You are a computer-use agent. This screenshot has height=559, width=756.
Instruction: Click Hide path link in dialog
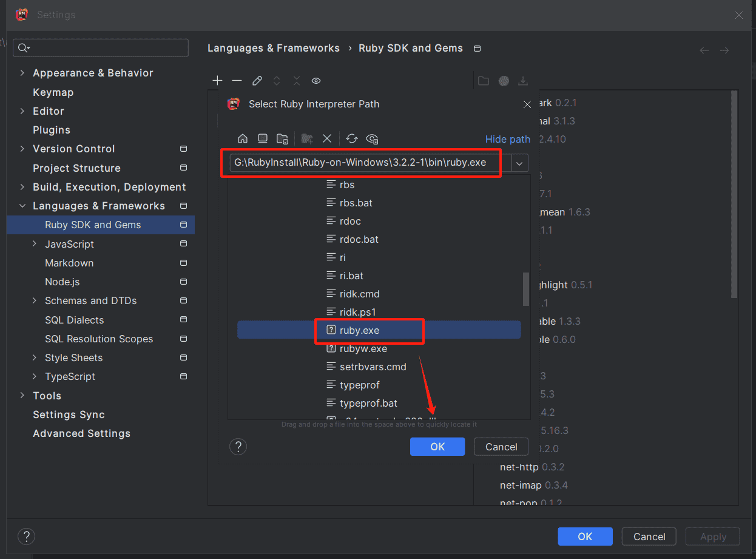click(x=508, y=139)
